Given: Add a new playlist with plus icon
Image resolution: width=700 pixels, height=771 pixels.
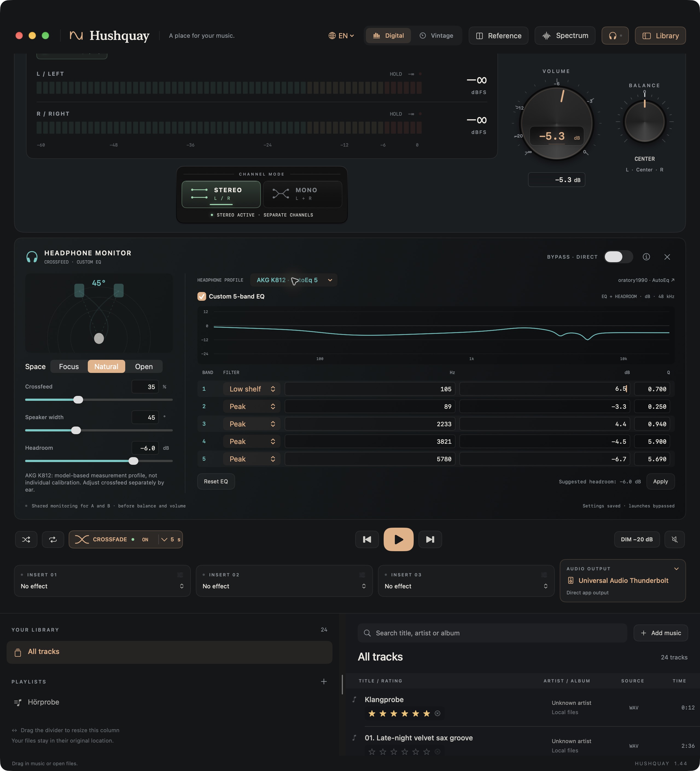Looking at the screenshot, I should tap(323, 682).
